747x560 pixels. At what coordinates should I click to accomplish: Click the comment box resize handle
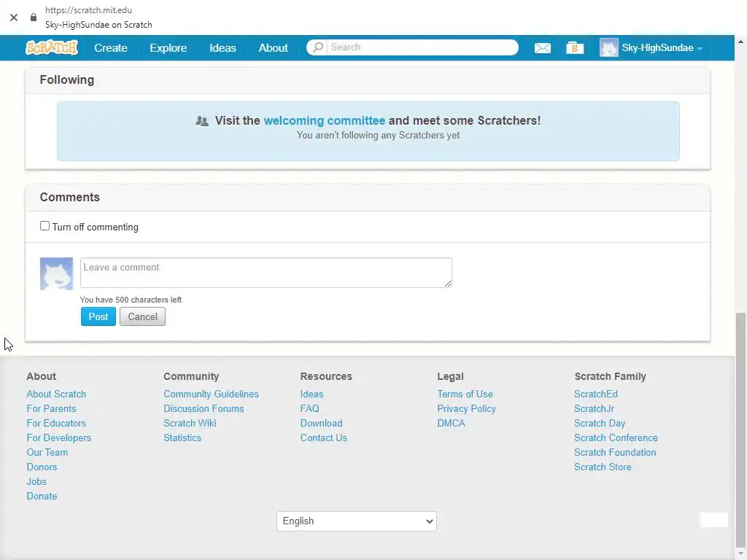[448, 284]
